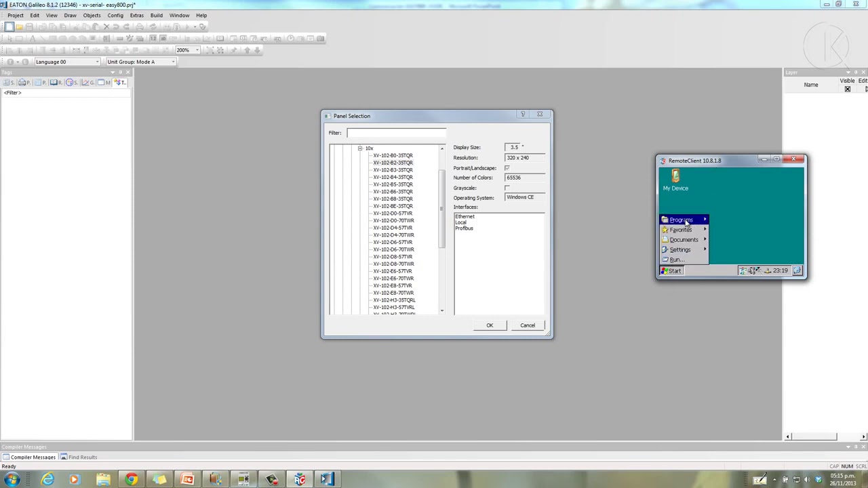
Task: Click the help button in Panel Selection
Action: tap(523, 115)
